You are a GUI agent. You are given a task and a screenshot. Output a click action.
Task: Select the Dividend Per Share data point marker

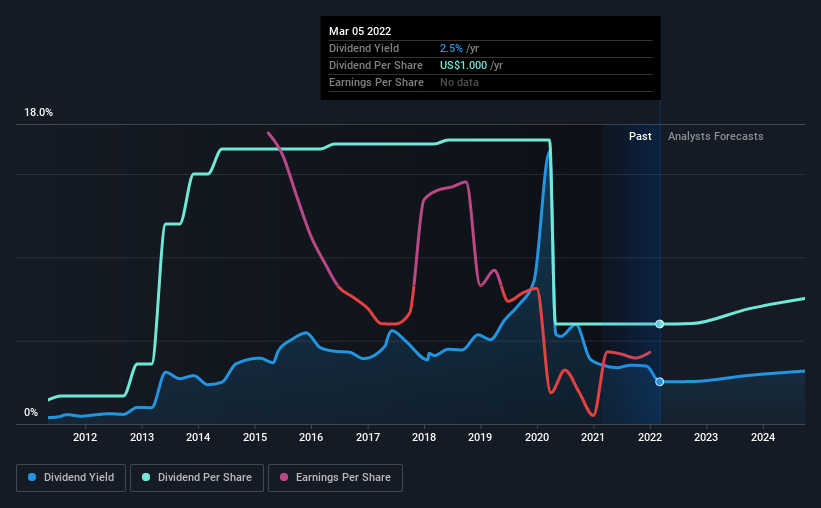(x=660, y=324)
